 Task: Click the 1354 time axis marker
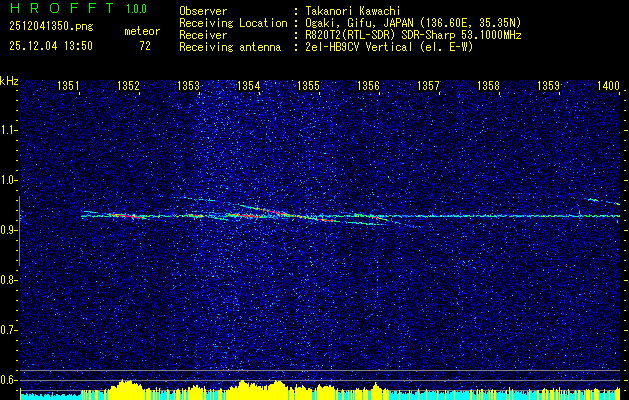[x=248, y=85]
